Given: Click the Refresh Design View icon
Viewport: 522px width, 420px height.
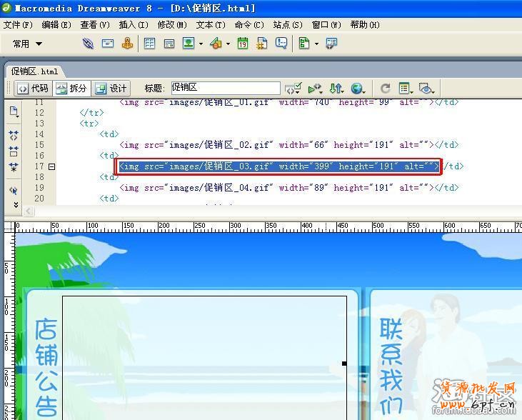Looking at the screenshot, I should pos(385,89).
